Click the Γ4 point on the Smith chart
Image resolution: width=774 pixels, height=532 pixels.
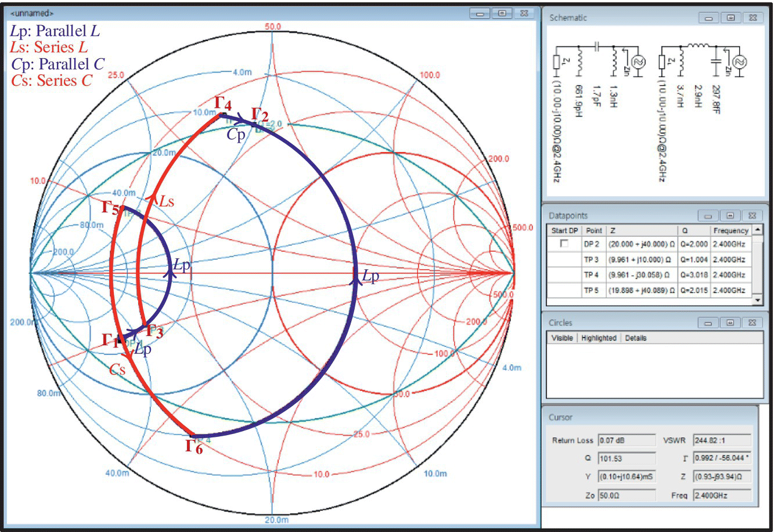pos(221,114)
